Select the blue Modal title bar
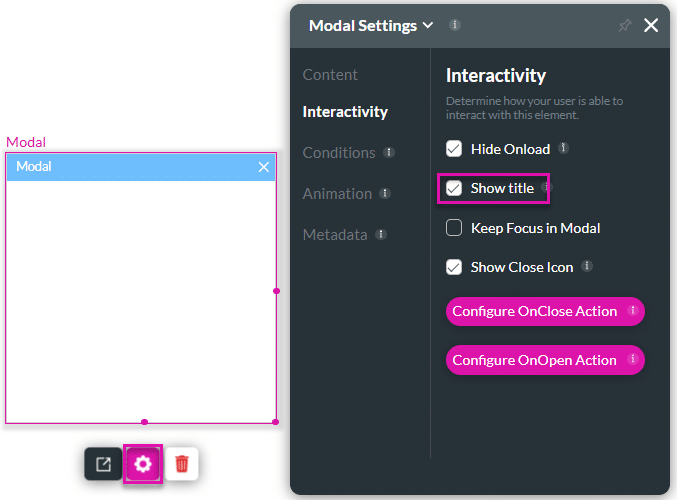Screen dimensions: 677x500 pos(141,167)
